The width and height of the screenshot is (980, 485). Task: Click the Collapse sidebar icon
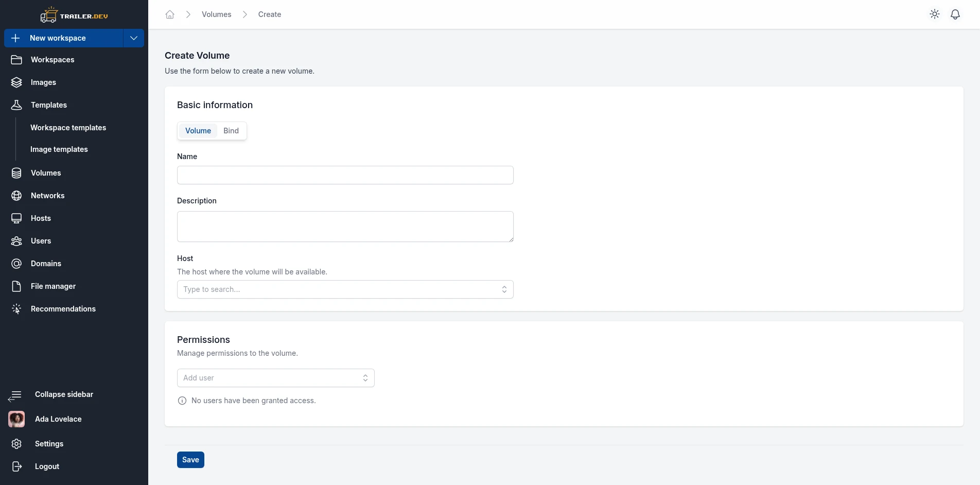pyautogui.click(x=14, y=395)
